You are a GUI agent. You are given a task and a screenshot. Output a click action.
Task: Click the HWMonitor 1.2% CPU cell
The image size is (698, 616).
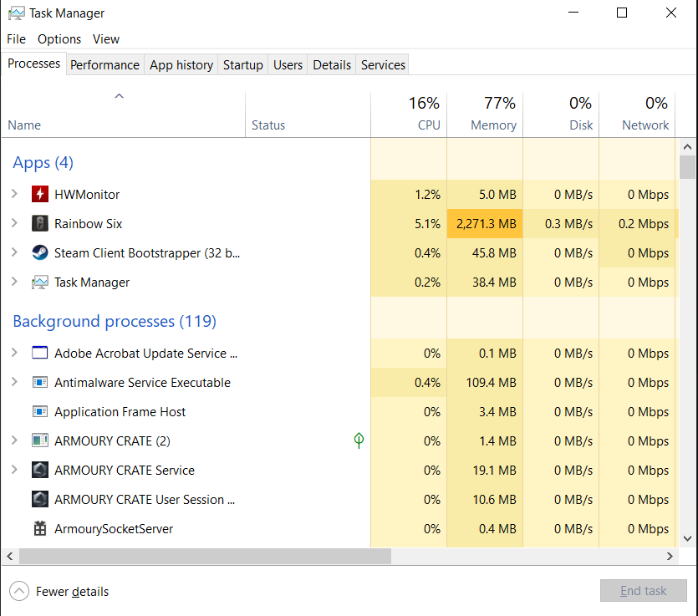point(409,194)
